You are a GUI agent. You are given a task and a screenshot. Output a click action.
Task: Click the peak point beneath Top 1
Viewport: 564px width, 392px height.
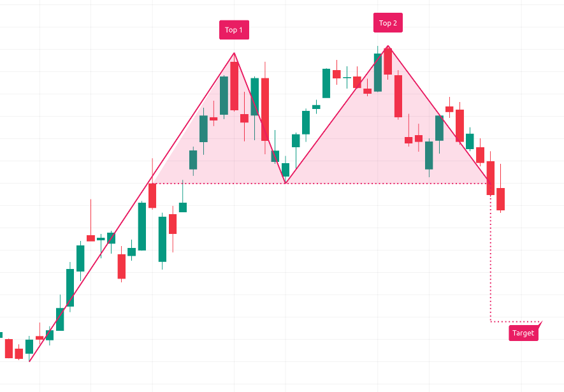234,54
